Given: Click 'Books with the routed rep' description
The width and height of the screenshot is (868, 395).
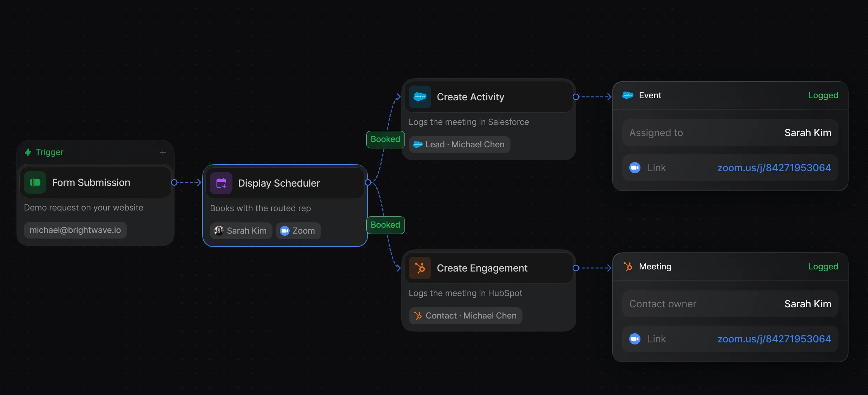Looking at the screenshot, I should click(x=260, y=208).
